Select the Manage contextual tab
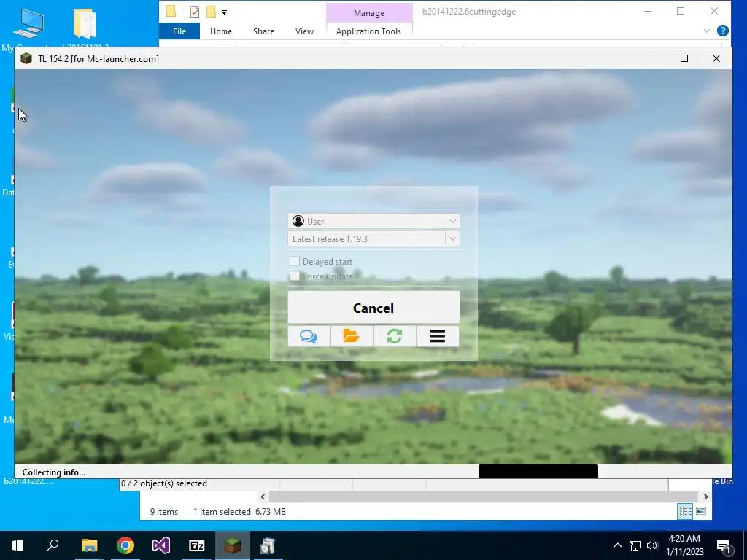 pos(368,13)
